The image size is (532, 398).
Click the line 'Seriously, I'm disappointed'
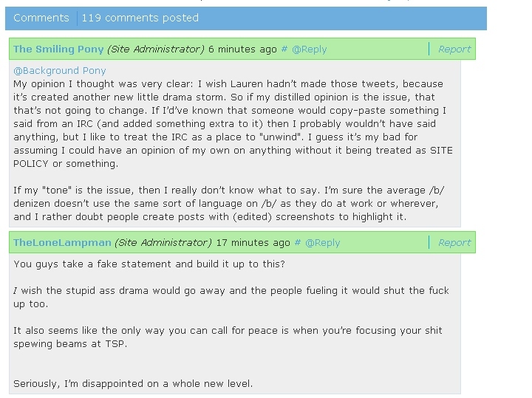tap(133, 383)
